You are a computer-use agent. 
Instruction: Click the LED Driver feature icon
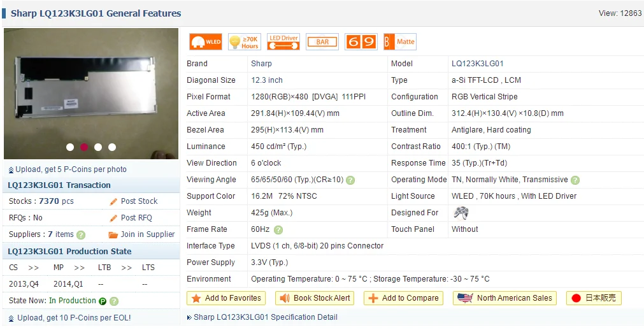coord(283,41)
